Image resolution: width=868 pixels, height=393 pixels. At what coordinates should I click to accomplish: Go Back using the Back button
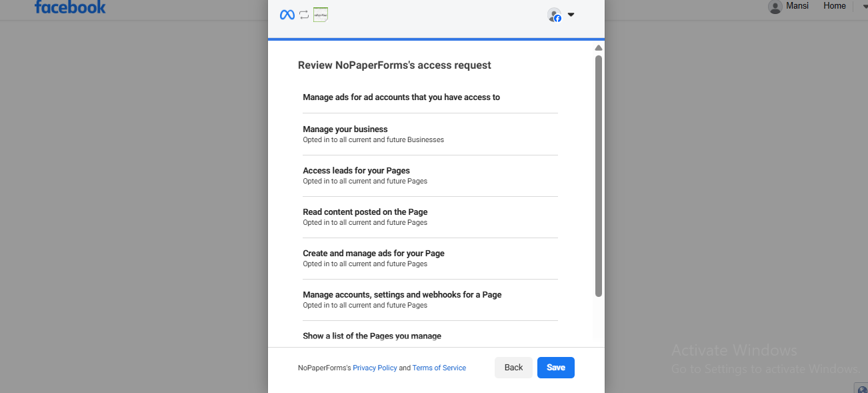(x=513, y=368)
